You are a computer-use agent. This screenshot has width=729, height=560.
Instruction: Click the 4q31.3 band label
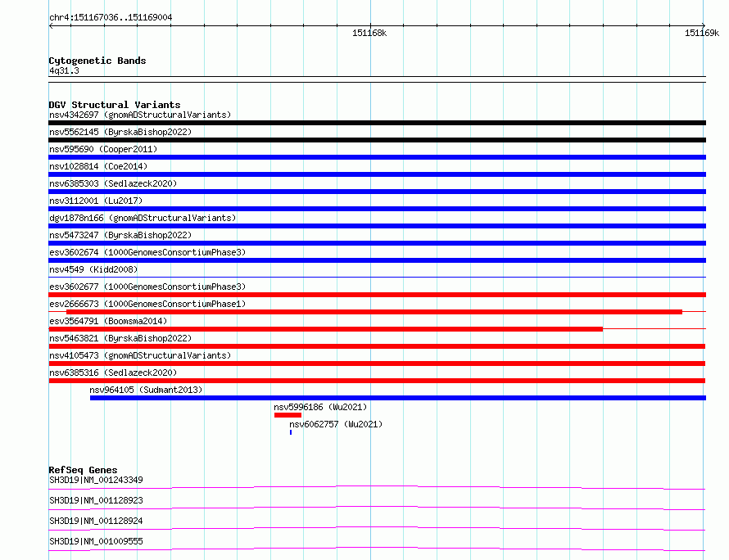64,70
